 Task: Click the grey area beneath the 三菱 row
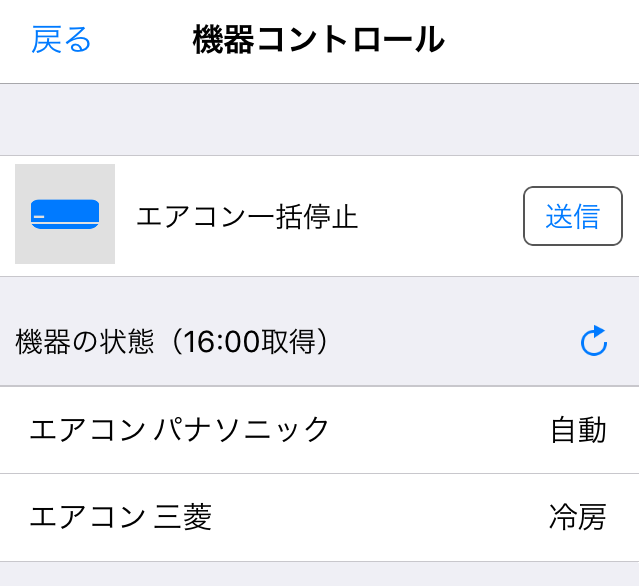tap(319, 574)
